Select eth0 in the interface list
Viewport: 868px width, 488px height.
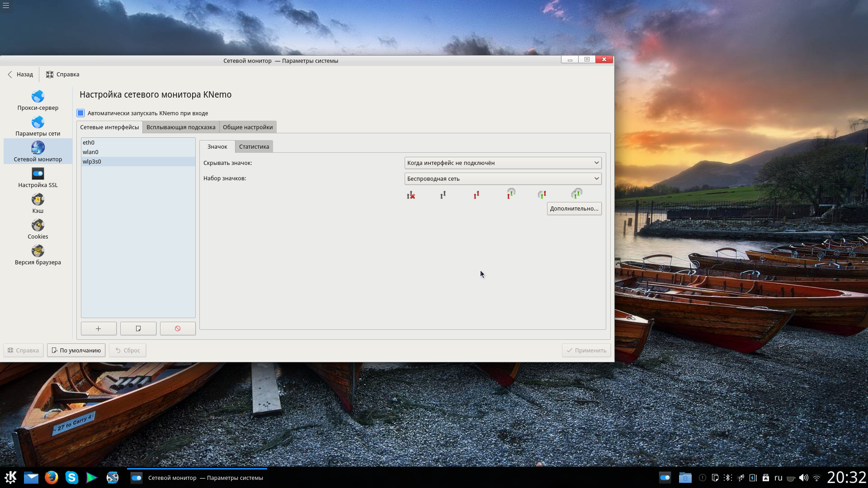pyautogui.click(x=89, y=142)
